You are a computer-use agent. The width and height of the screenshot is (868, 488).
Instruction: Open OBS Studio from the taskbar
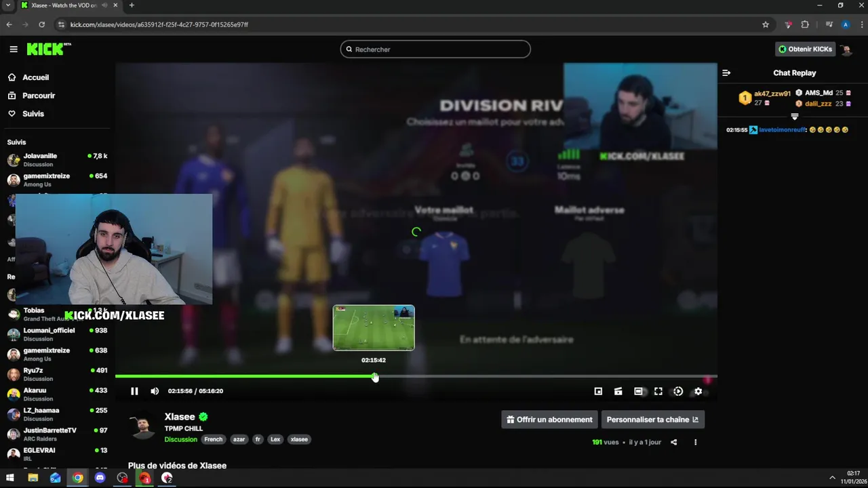(122, 478)
